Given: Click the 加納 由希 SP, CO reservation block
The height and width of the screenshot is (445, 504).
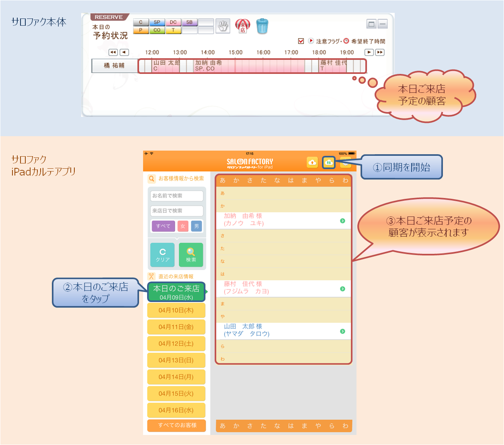Looking at the screenshot, I should (249, 66).
